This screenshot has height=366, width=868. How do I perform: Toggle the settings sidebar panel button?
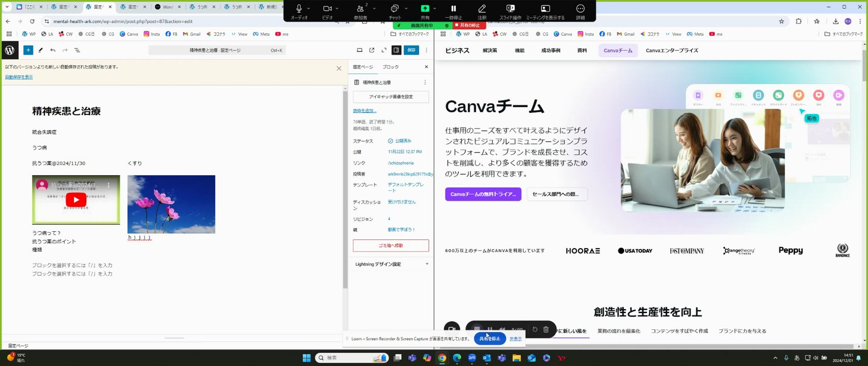pyautogui.click(x=396, y=50)
